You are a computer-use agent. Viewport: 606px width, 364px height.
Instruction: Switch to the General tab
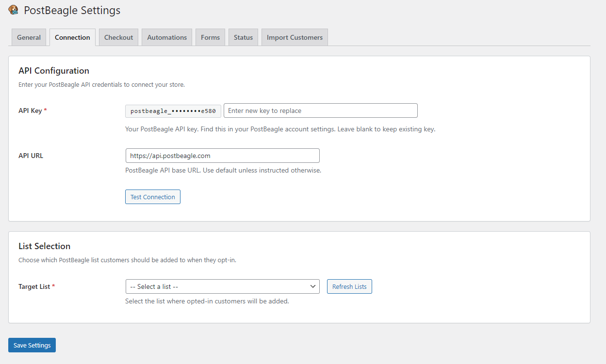(x=29, y=37)
